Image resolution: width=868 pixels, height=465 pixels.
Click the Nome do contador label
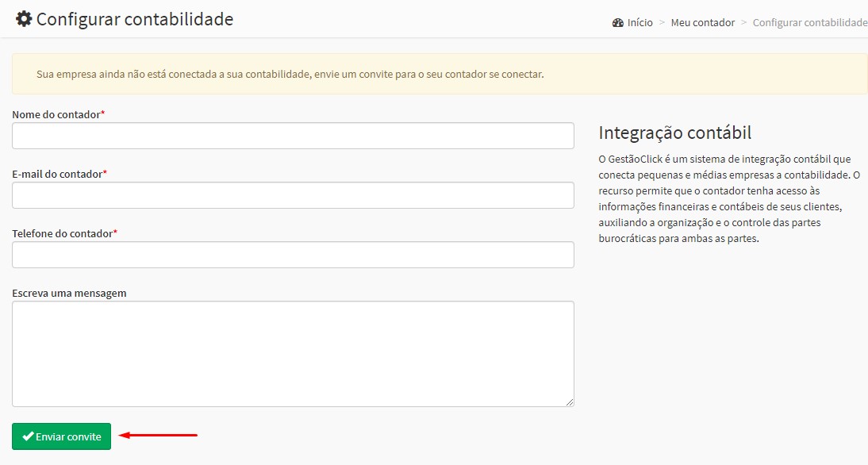click(58, 114)
